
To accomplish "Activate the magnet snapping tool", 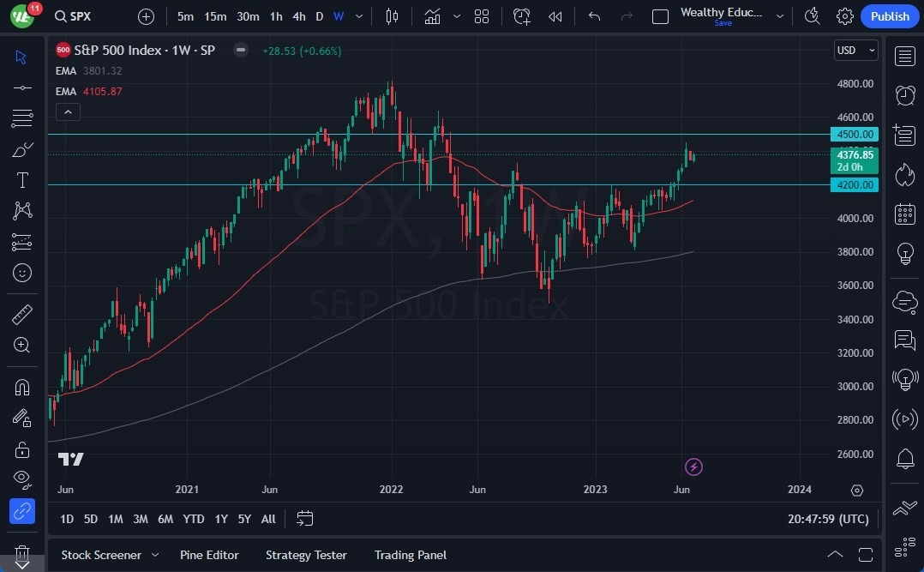I will coord(23,387).
